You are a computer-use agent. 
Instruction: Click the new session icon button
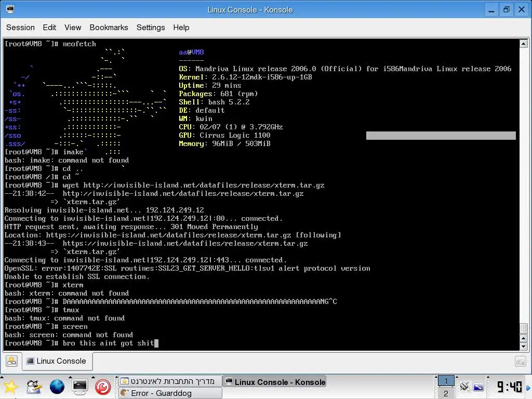pos(11,361)
